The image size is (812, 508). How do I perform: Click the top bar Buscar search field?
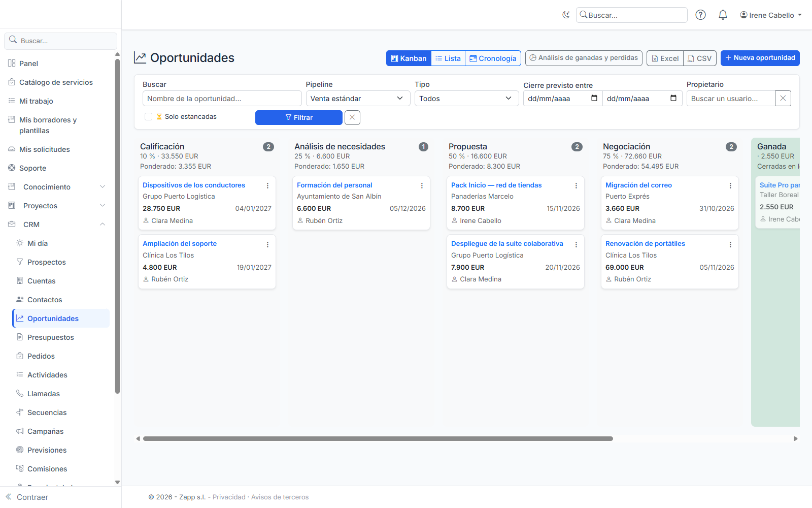pos(631,15)
